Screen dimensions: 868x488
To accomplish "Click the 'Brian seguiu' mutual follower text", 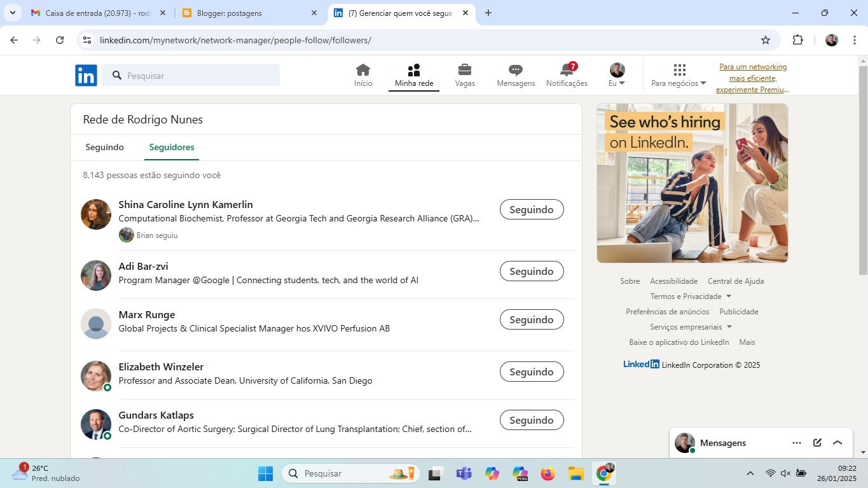I will (157, 235).
